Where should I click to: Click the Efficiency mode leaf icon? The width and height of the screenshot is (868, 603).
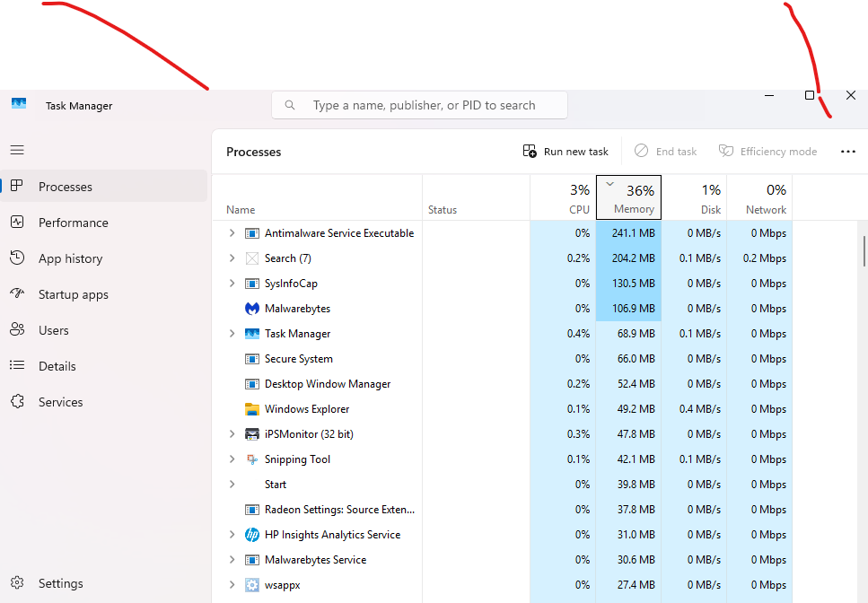(x=726, y=151)
